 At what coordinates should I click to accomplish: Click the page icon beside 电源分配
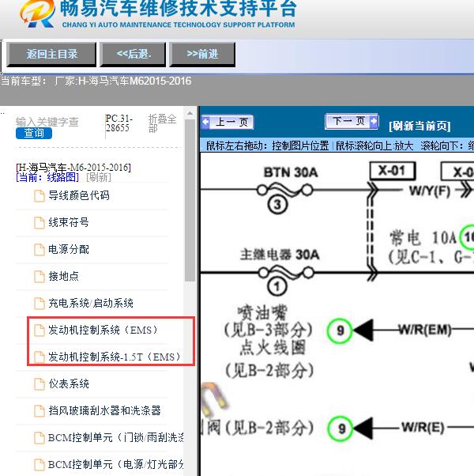point(39,250)
